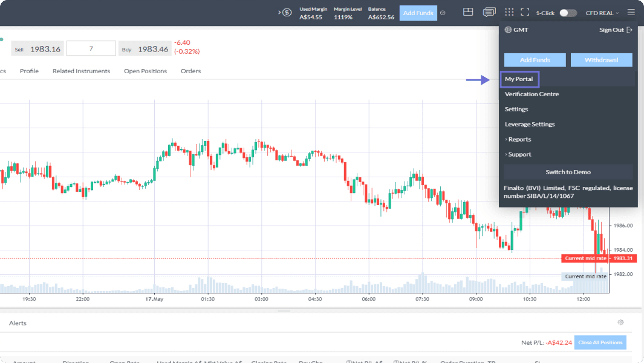Viewport: 644px width, 363px height.
Task: Click the Sign Out arrow icon
Action: point(629,30)
